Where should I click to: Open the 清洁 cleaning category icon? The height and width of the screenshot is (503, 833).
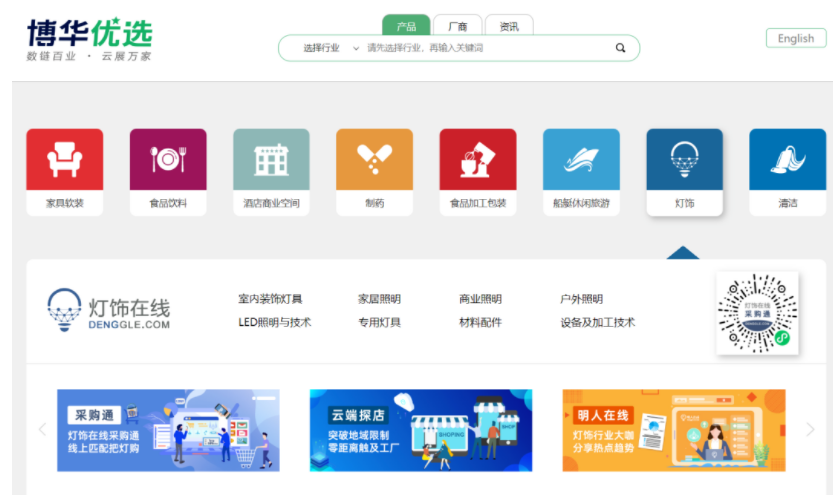tap(788, 159)
